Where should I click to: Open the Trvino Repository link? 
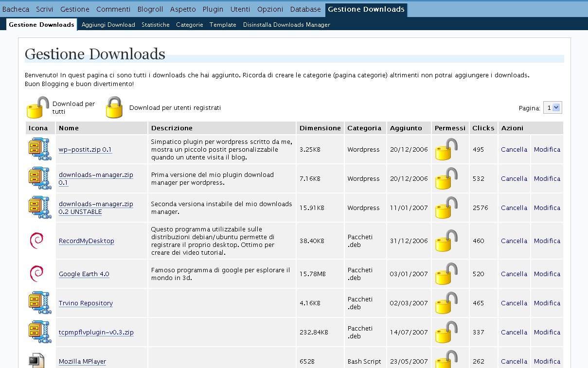click(x=86, y=303)
